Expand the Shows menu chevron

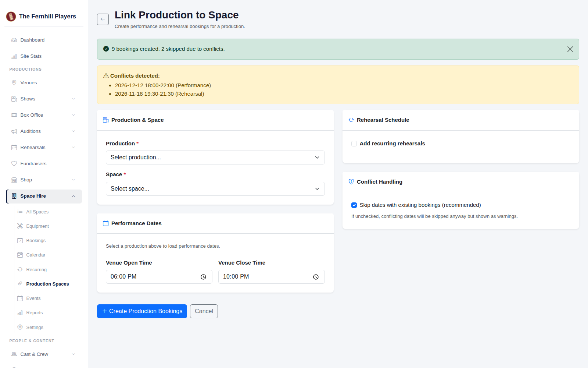(x=73, y=99)
